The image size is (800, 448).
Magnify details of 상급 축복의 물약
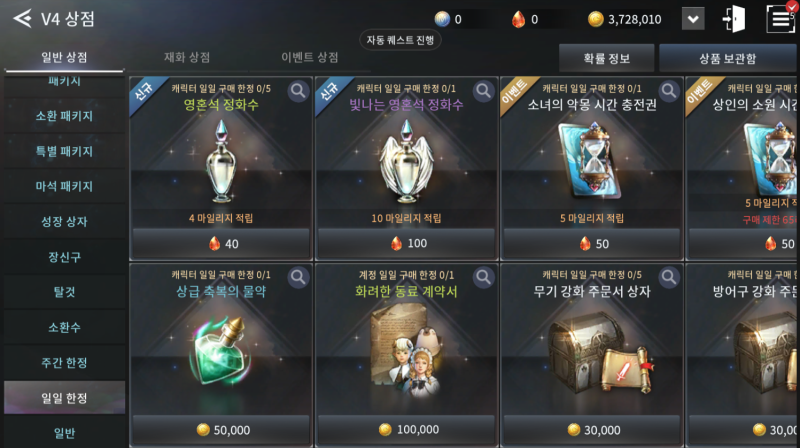(x=298, y=278)
